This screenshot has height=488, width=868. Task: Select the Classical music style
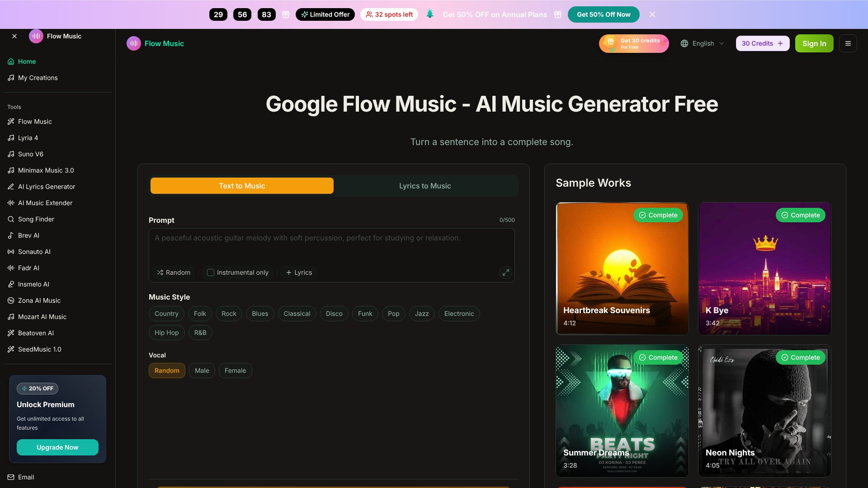[297, 314]
